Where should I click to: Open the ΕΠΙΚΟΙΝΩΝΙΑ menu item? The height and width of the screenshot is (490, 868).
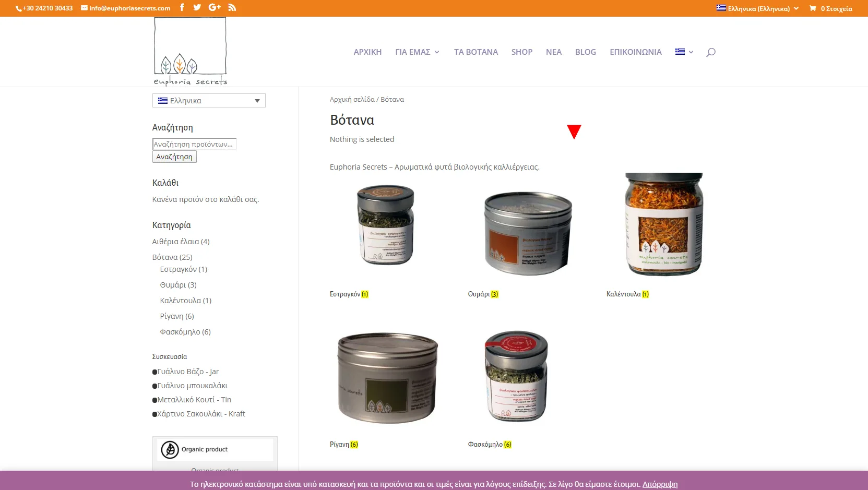(x=636, y=52)
